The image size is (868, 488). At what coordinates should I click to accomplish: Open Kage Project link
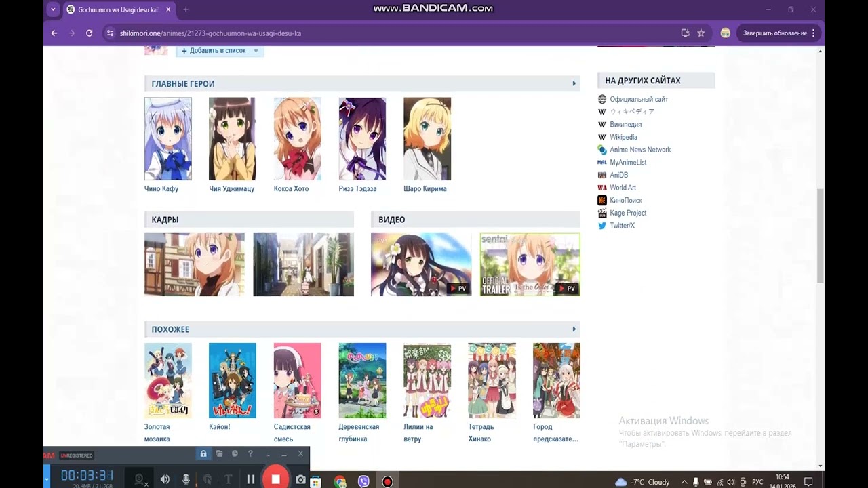point(628,213)
